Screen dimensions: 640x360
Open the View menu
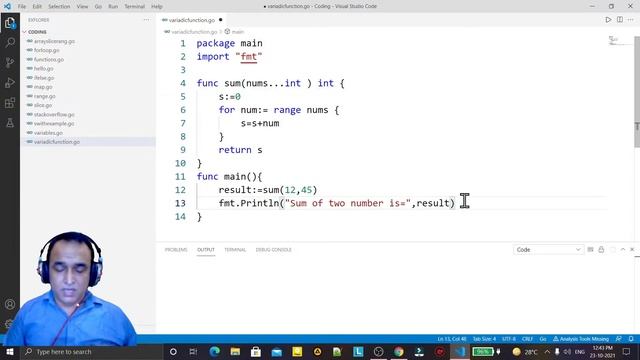(82, 7)
